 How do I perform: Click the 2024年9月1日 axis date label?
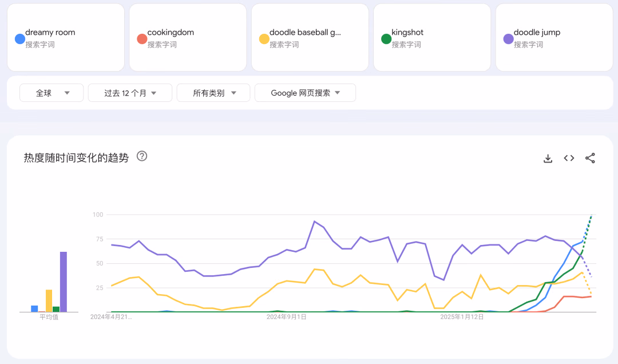click(287, 316)
